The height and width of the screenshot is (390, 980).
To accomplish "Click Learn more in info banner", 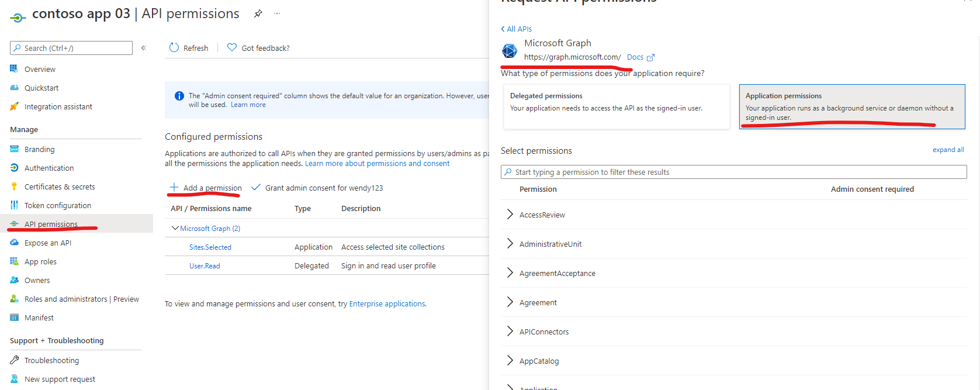I will click(x=248, y=105).
